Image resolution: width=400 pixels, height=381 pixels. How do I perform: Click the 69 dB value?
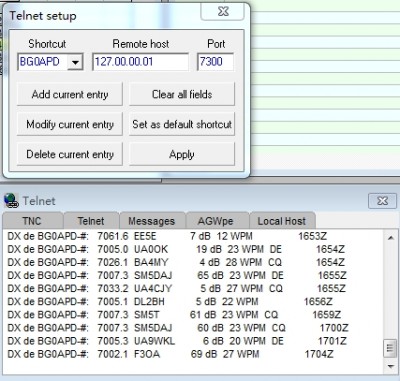coord(204,354)
